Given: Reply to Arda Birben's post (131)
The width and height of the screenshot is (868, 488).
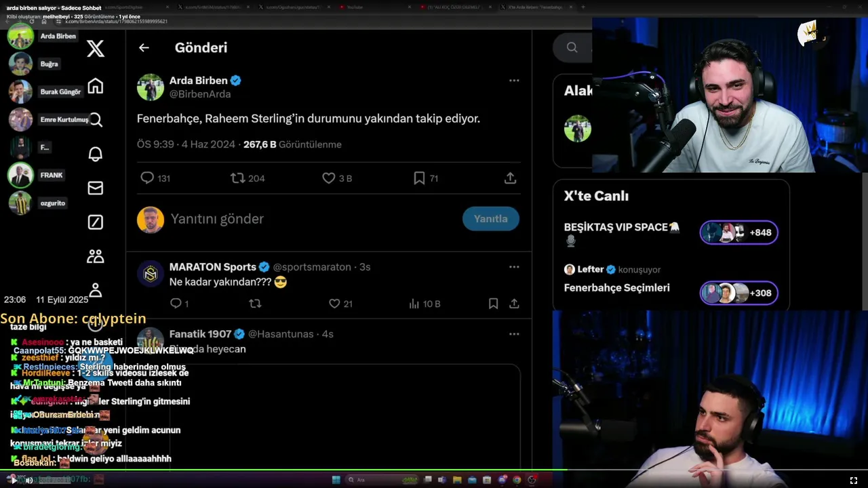Looking at the screenshot, I should [x=155, y=178].
